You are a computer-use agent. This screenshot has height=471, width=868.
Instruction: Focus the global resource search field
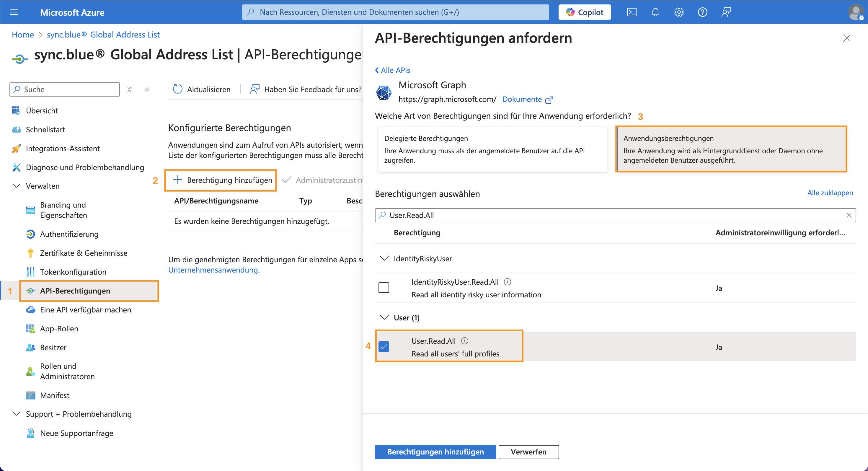click(395, 12)
